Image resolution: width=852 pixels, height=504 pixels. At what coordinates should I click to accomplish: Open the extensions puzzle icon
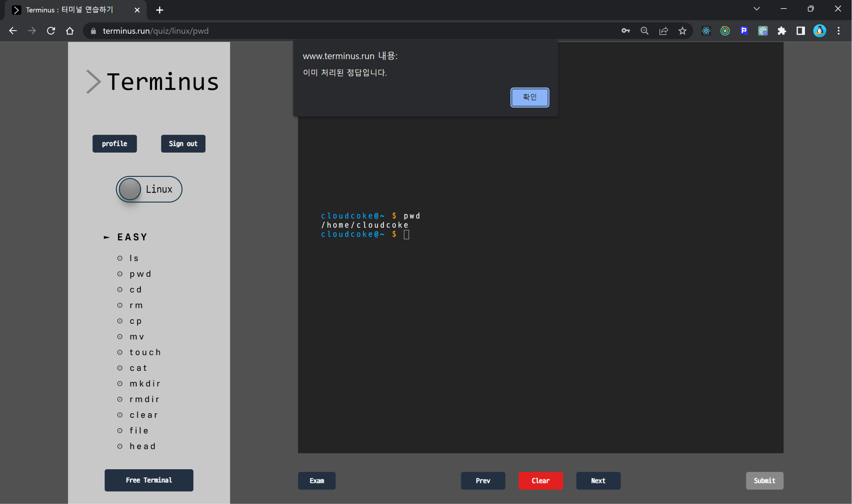(x=781, y=31)
